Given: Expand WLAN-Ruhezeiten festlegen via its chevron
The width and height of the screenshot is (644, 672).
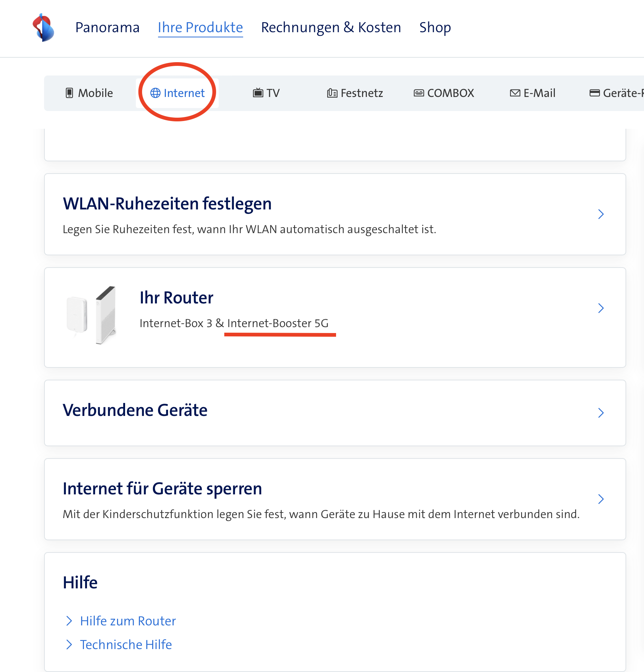Looking at the screenshot, I should click(x=601, y=214).
